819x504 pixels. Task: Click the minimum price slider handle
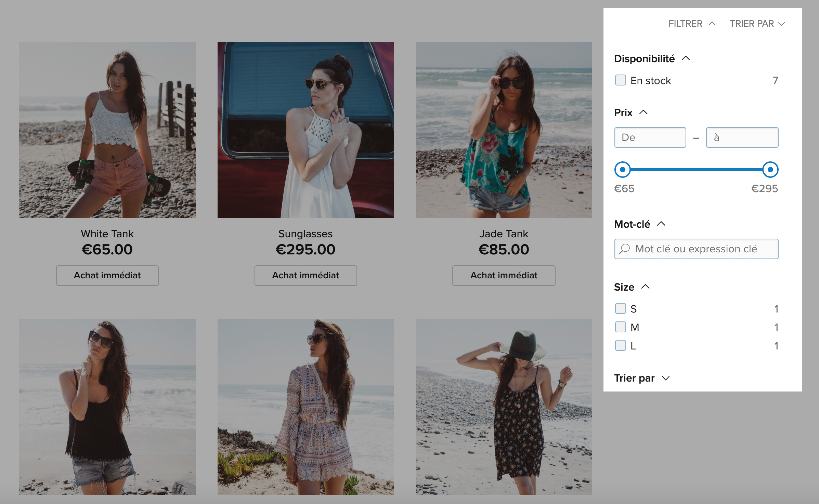coord(622,170)
